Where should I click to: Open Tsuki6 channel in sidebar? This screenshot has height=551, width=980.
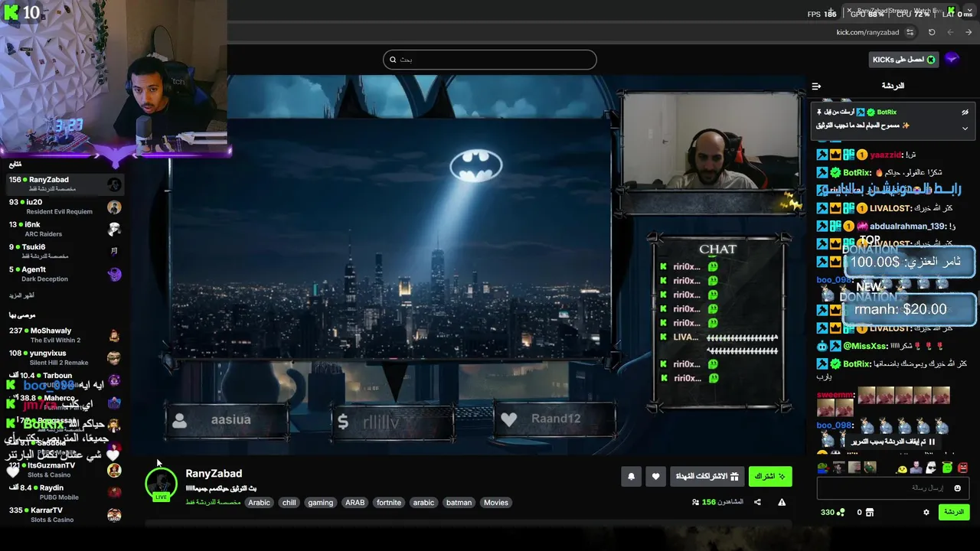coord(64,251)
